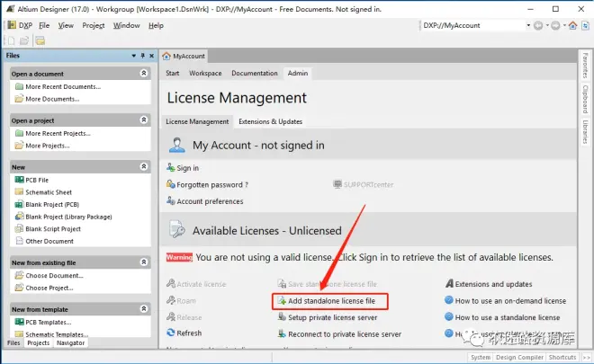
Task: Collapse the New from existing file section
Action: click(x=144, y=262)
